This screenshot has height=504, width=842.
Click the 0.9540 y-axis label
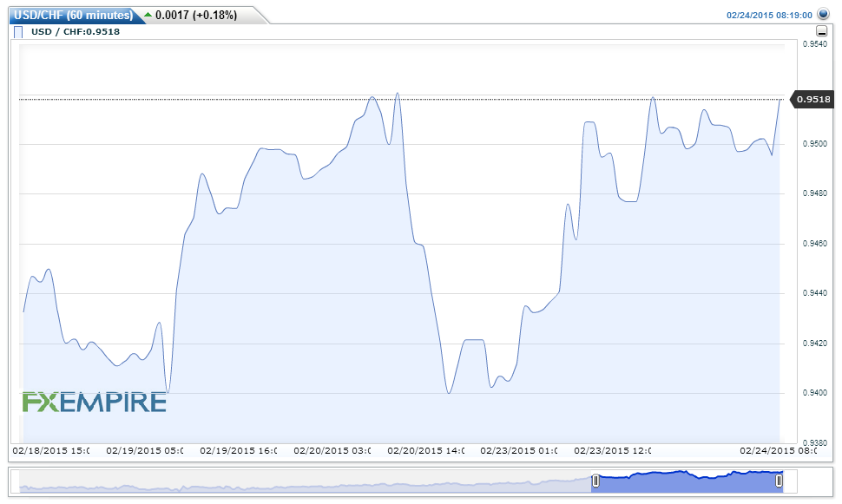(x=814, y=44)
